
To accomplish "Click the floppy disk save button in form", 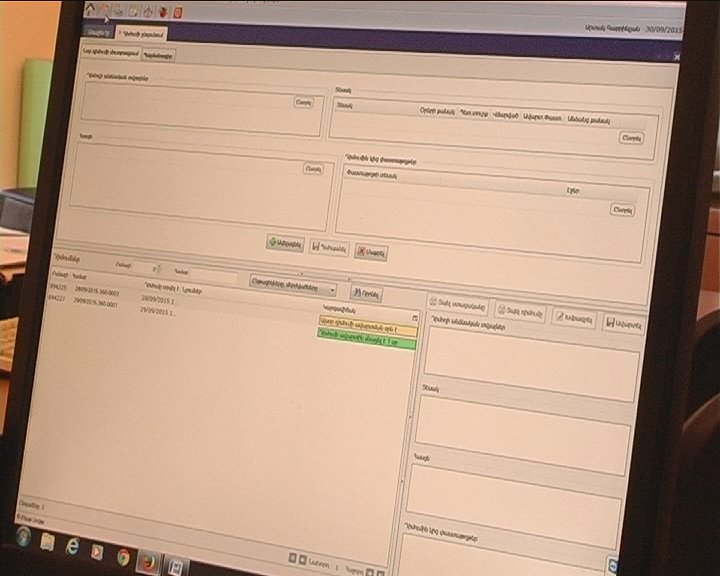I will (329, 247).
